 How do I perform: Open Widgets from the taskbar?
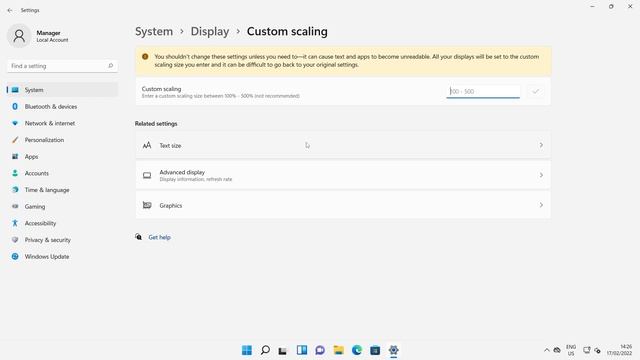302,350
